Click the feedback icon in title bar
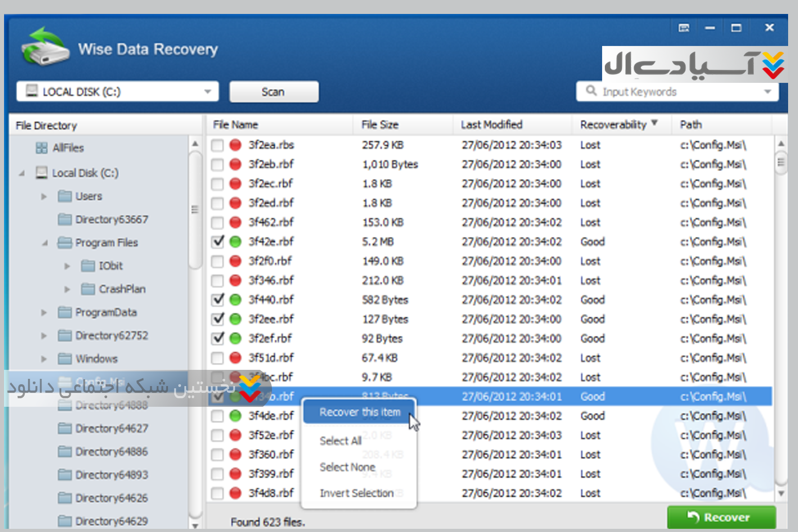 point(684,28)
